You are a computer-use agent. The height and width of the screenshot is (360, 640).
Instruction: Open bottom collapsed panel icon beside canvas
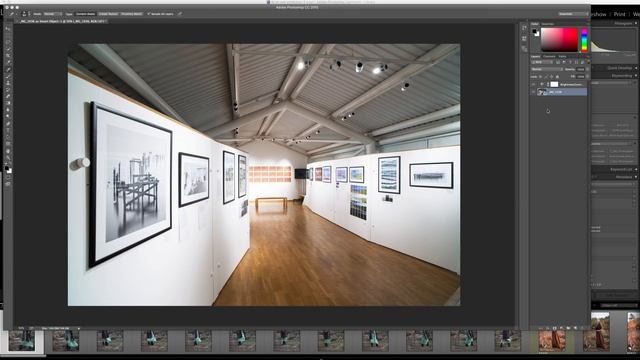tap(524, 49)
